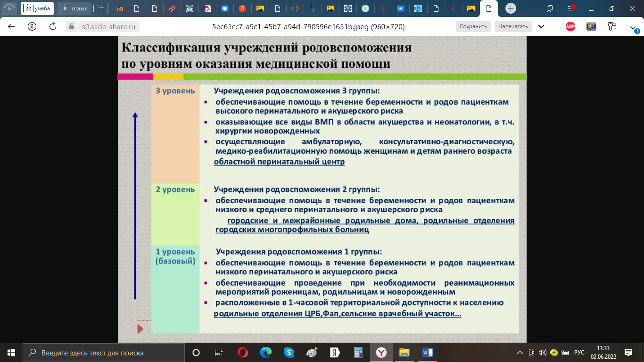Open the volume control in tray
The height and width of the screenshot is (362, 644).
coord(542,352)
